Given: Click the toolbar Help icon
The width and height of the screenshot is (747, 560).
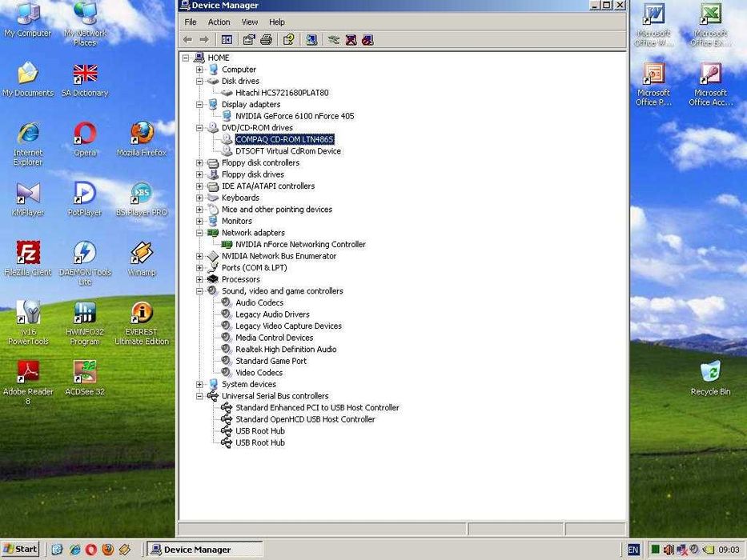Looking at the screenshot, I should 289,40.
